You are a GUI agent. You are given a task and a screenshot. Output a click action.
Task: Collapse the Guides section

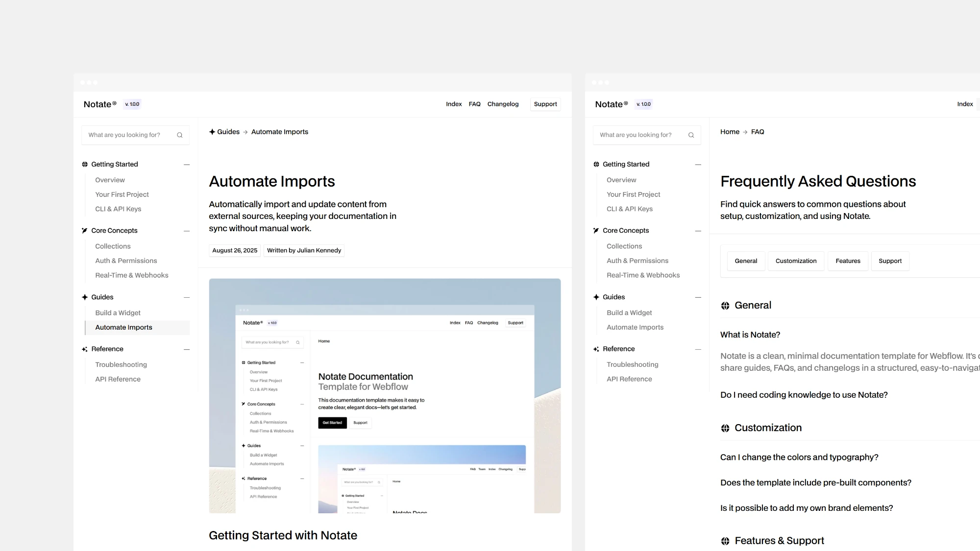point(186,297)
